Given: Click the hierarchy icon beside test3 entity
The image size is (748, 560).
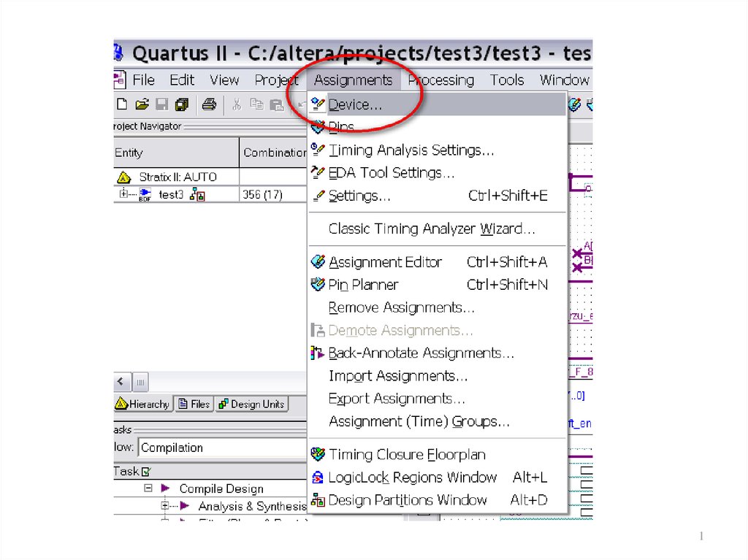Looking at the screenshot, I should [x=197, y=195].
